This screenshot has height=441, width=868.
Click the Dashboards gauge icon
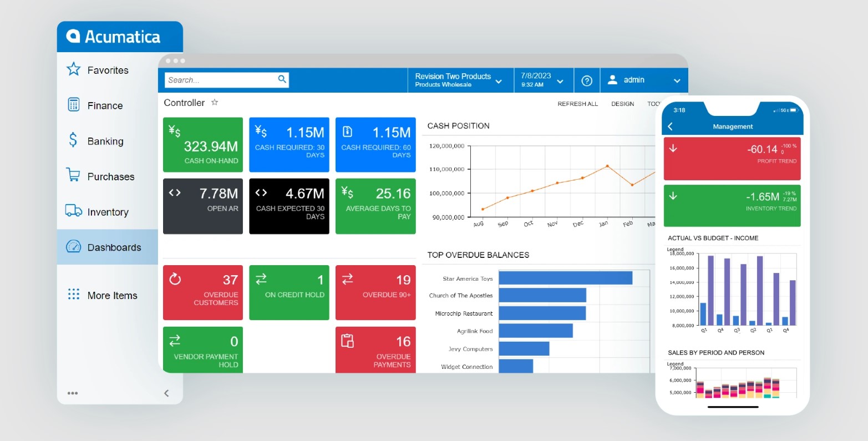(x=74, y=247)
